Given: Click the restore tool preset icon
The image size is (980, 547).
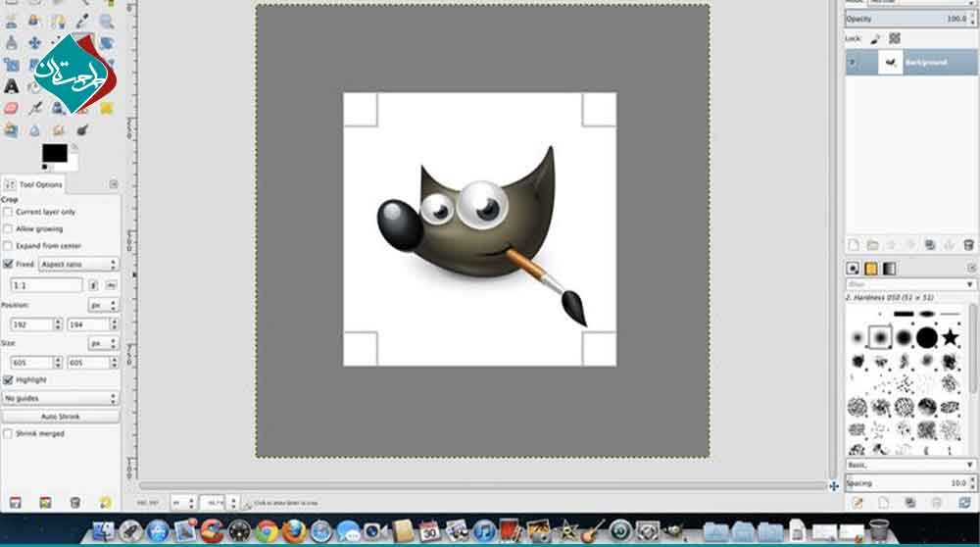Looking at the screenshot, I should [x=45, y=503].
